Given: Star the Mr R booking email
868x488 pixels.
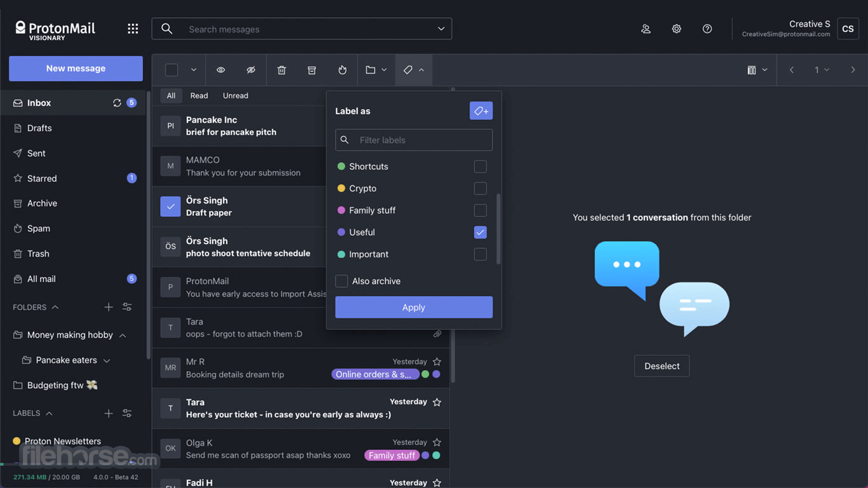Looking at the screenshot, I should coord(437,362).
